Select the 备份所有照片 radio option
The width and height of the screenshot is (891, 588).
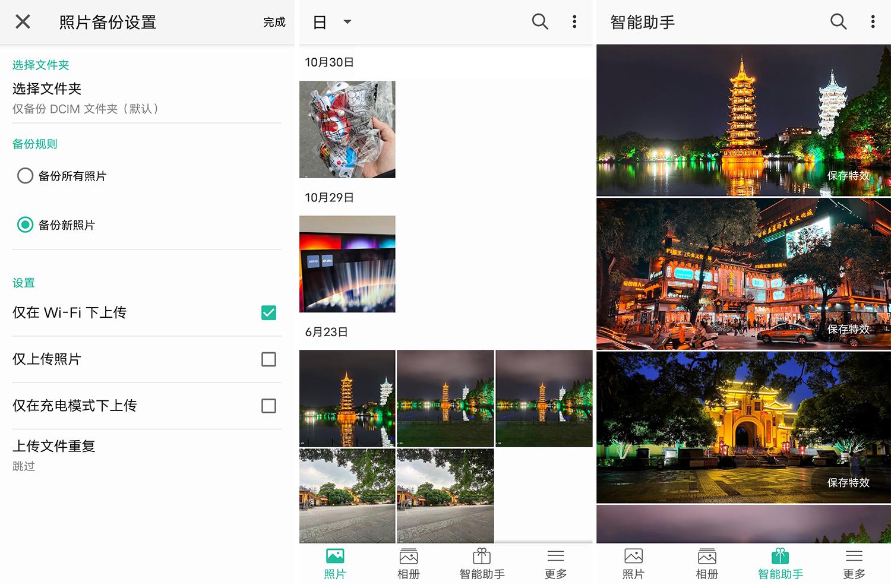(25, 176)
